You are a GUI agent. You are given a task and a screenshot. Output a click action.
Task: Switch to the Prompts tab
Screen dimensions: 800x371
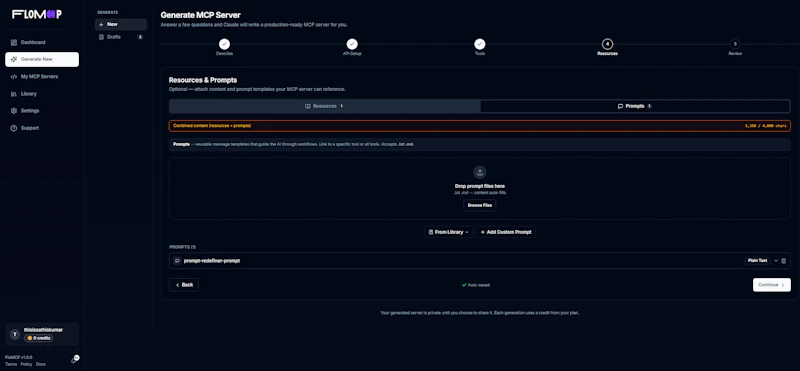pyautogui.click(x=635, y=106)
